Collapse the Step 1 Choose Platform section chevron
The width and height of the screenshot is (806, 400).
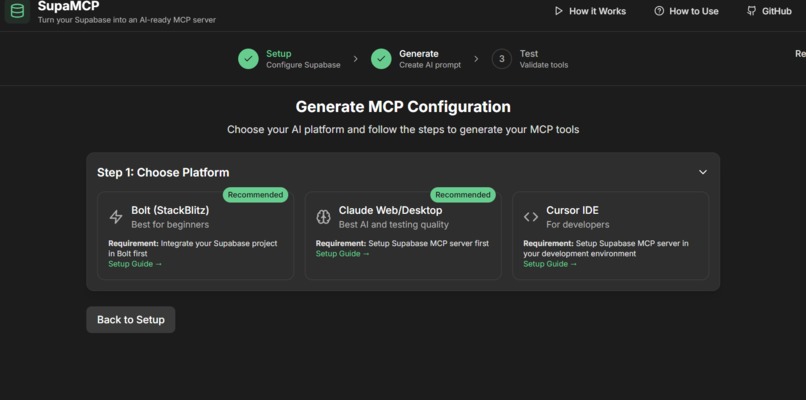point(703,172)
